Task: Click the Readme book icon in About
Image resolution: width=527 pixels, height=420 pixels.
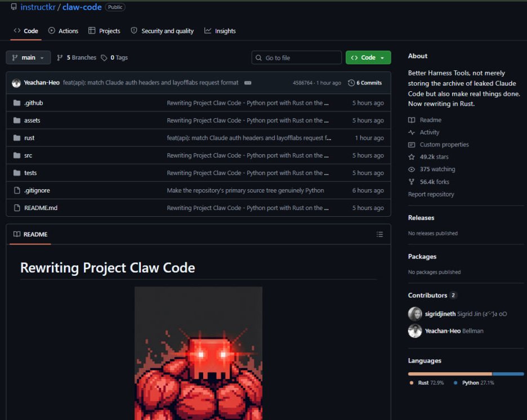Action: tap(412, 119)
